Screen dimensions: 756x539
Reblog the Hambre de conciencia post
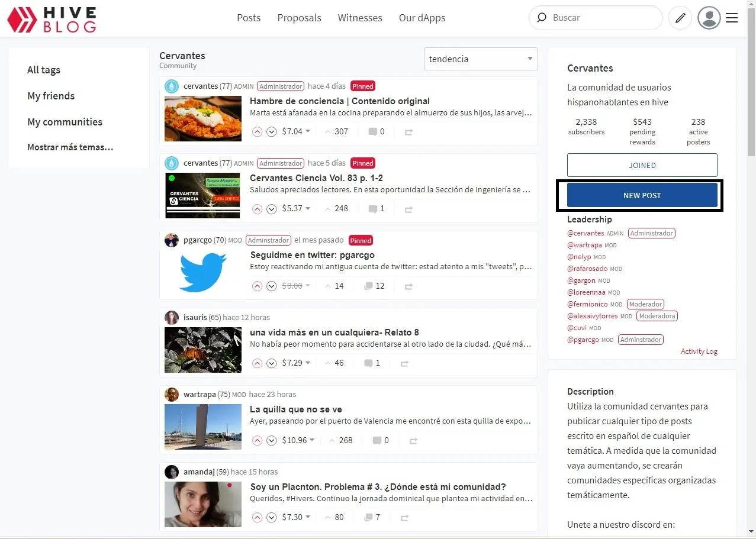[408, 132]
